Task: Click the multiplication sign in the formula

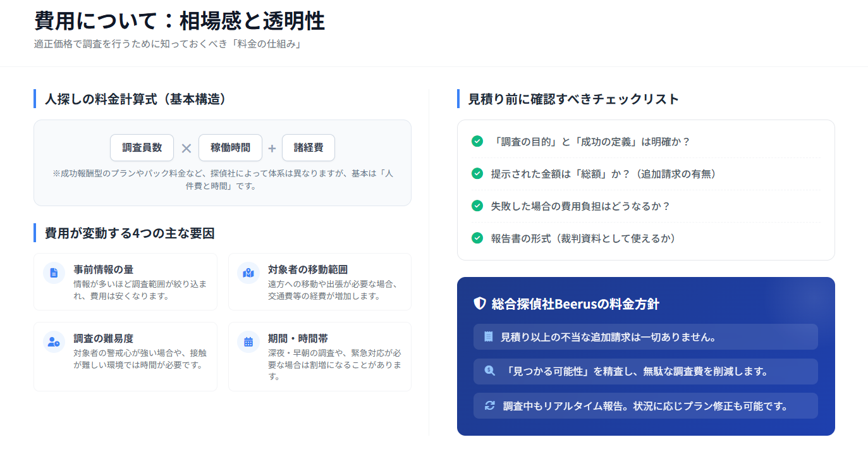Action: click(186, 149)
